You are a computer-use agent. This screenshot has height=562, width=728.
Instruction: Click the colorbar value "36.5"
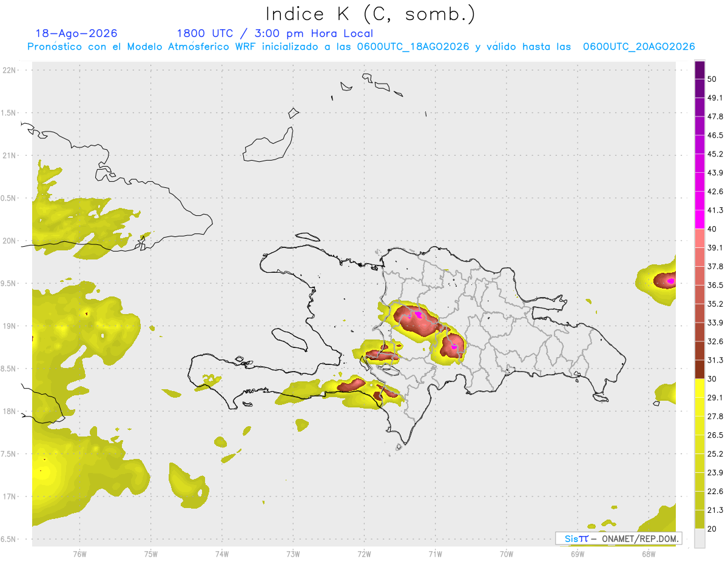click(x=715, y=285)
